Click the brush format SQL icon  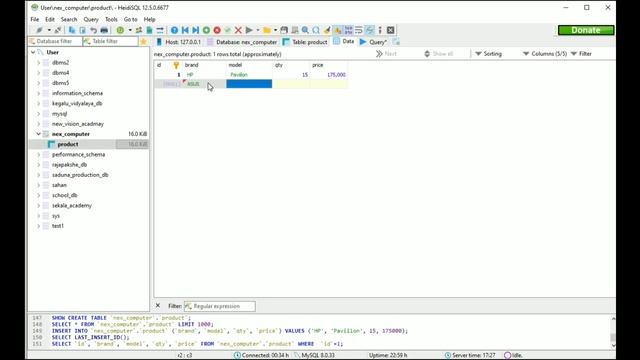tap(327, 30)
